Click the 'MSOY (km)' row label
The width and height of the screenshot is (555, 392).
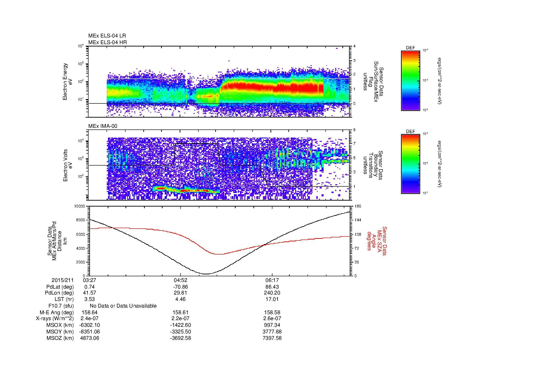click(x=60, y=332)
